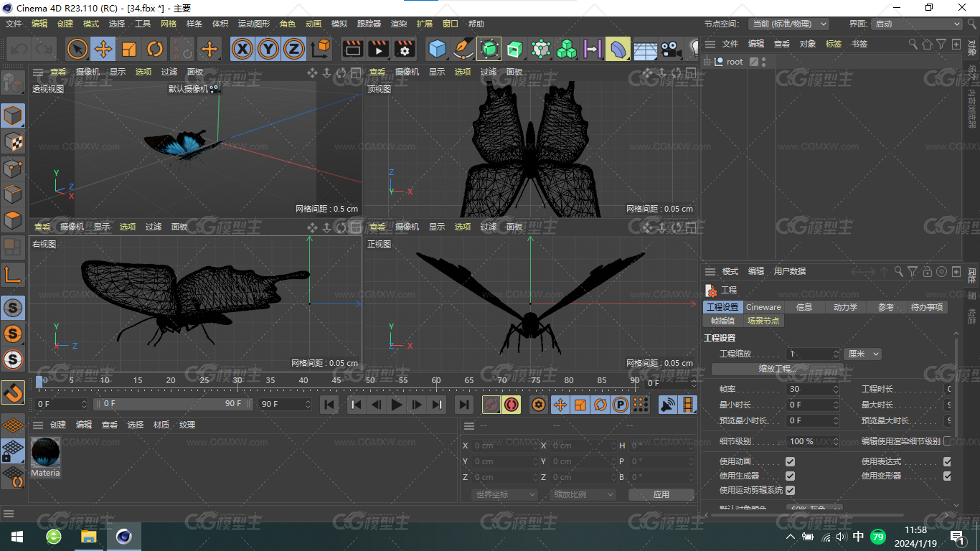
Task: Open the 世界坐标 dropdown
Action: pos(505,494)
